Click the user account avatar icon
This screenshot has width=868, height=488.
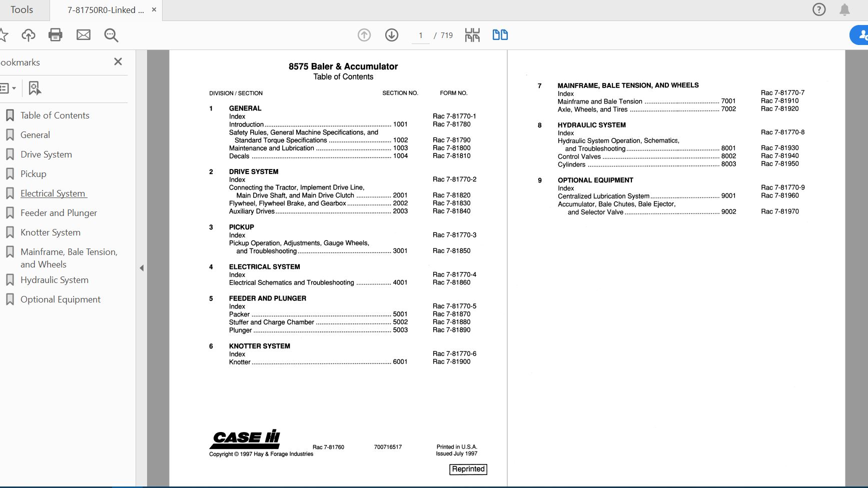[864, 35]
